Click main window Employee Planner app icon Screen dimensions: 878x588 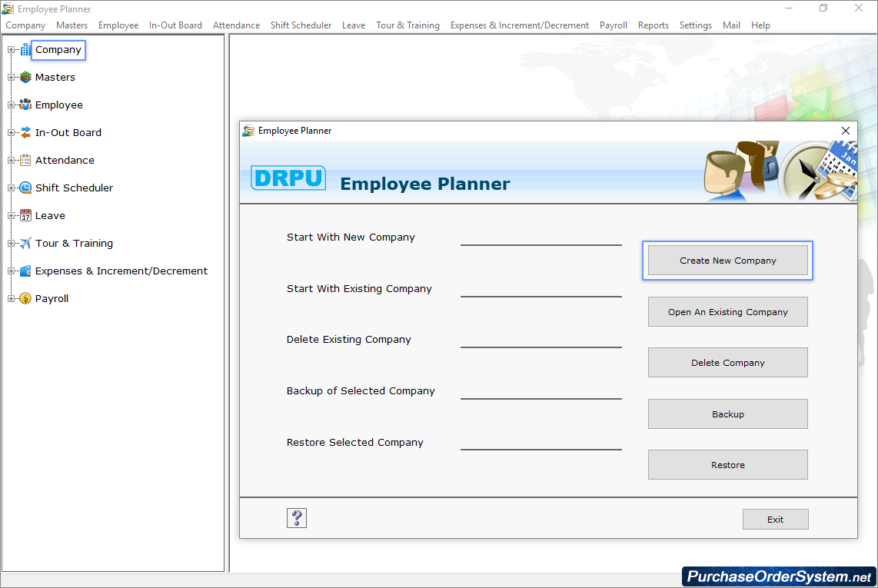tap(8, 9)
